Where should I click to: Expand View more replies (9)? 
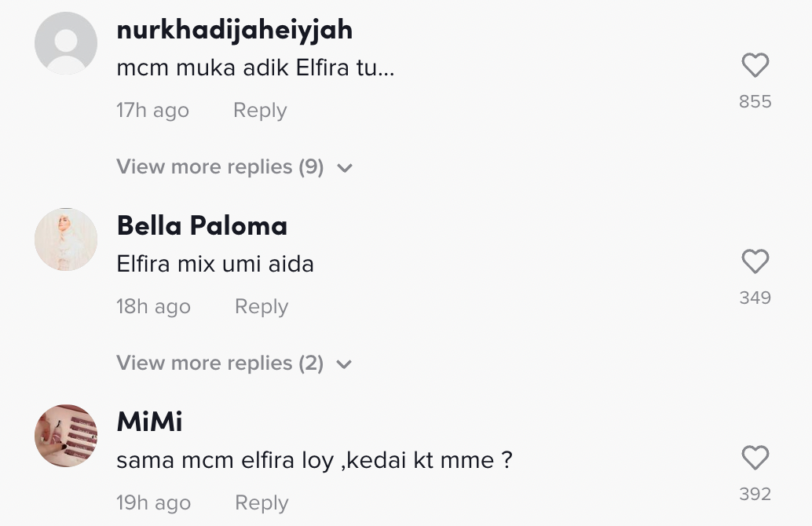point(220,167)
